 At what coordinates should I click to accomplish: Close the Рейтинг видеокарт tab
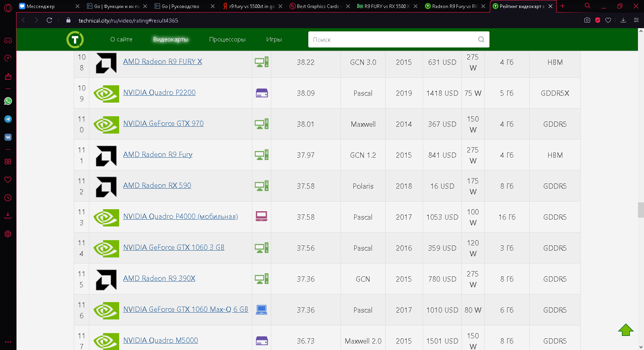click(550, 6)
